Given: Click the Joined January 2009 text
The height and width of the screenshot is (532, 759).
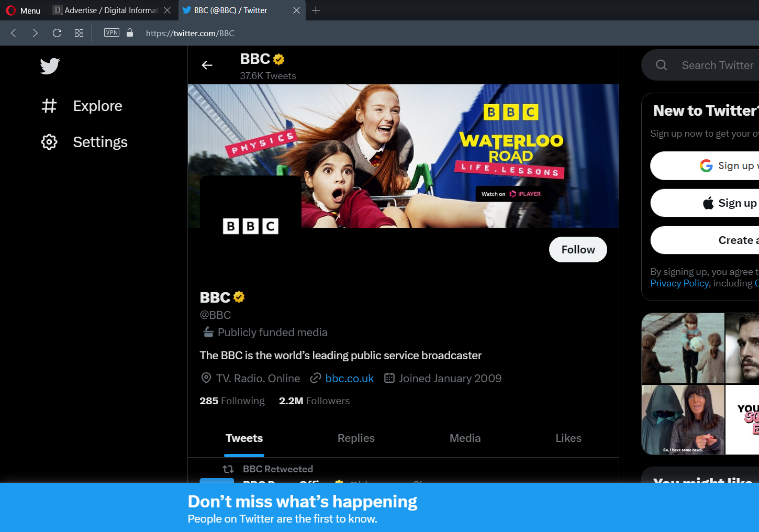Looking at the screenshot, I should click(450, 378).
